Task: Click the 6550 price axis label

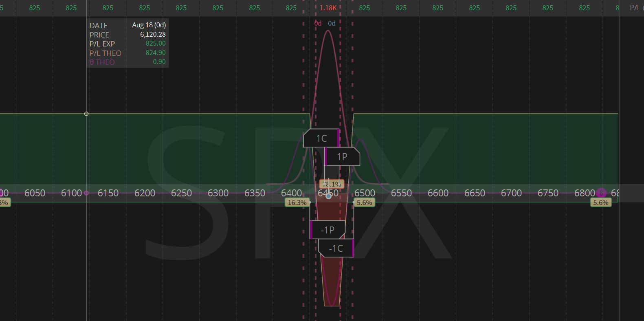Action: point(401,193)
